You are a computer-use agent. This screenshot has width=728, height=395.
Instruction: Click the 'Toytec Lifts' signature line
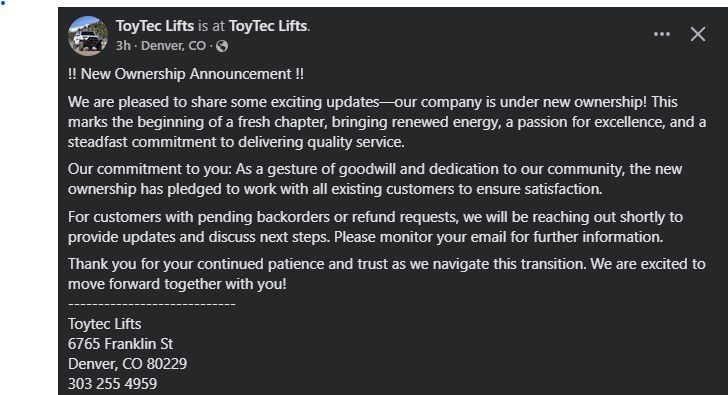point(104,324)
